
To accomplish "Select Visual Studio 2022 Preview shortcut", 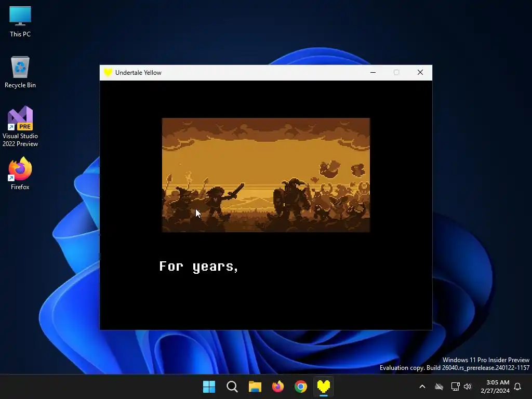I will click(20, 126).
